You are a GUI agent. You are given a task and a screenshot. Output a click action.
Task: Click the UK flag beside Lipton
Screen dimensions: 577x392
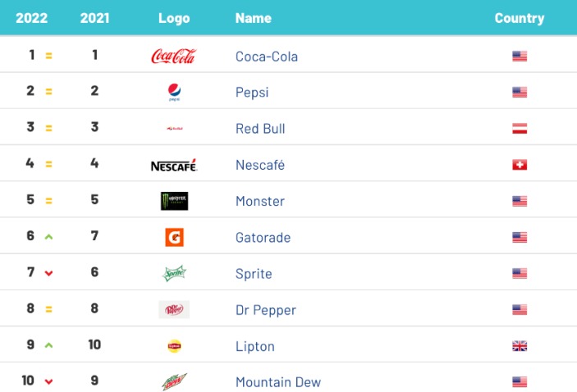pos(520,346)
